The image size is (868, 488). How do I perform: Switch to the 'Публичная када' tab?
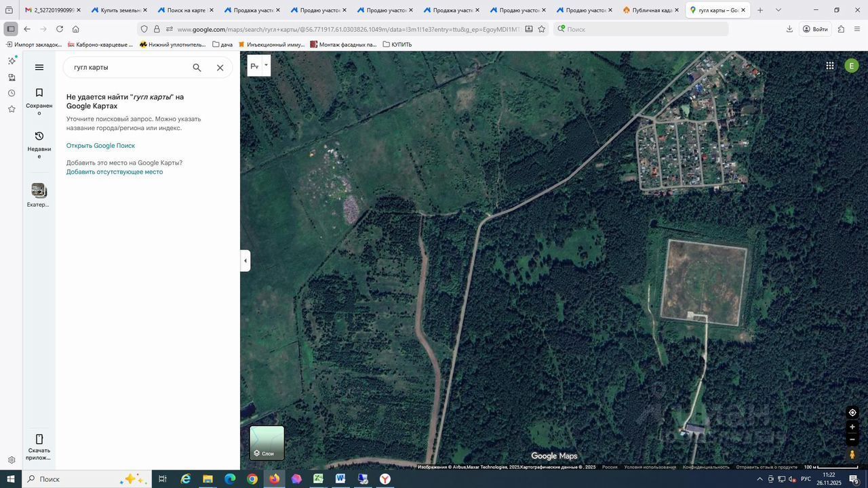pyautogui.click(x=650, y=10)
